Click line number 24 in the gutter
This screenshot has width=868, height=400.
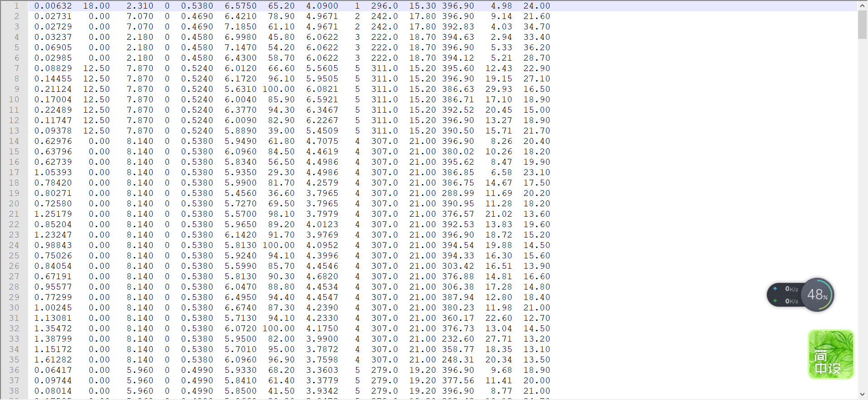pos(14,245)
